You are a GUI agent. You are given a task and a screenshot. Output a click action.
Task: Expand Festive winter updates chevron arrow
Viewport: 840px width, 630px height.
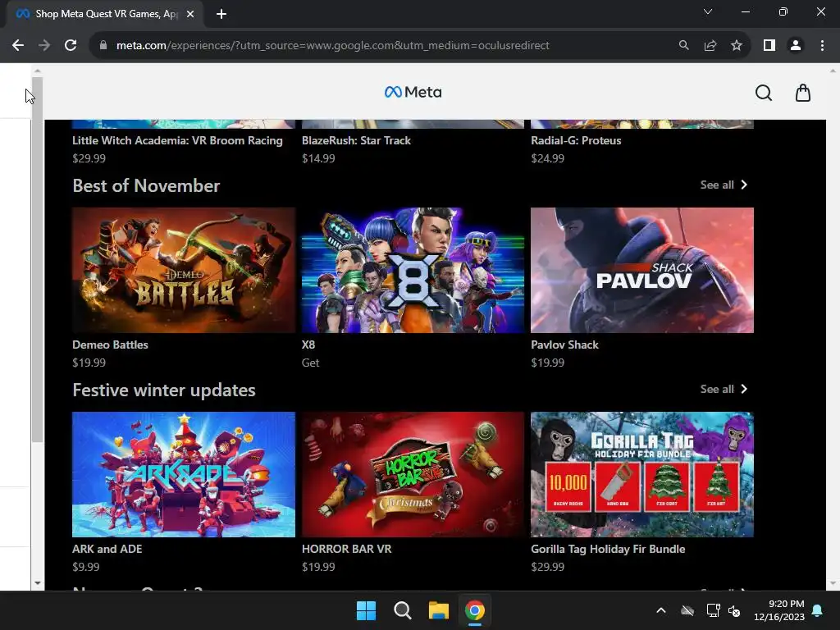tap(744, 390)
